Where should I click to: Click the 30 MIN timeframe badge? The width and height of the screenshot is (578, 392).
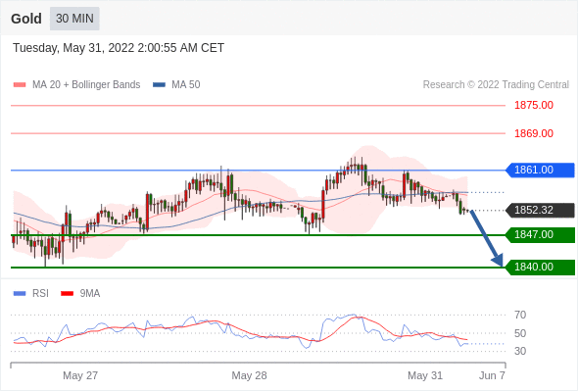[x=74, y=19]
